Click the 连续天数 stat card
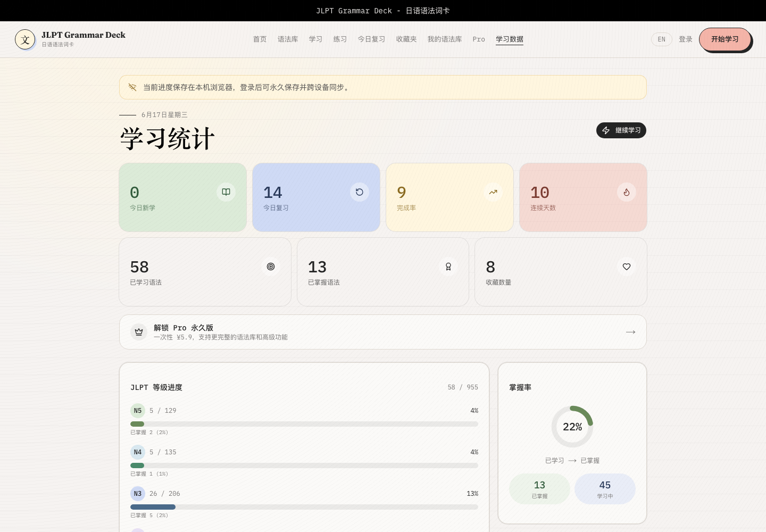766x532 pixels. click(583, 197)
